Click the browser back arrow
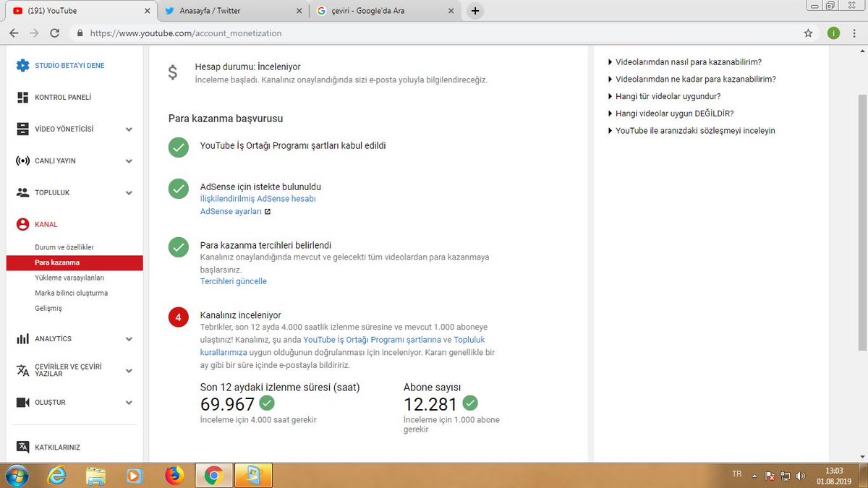Image resolution: width=868 pixels, height=488 pixels. pyautogui.click(x=14, y=33)
